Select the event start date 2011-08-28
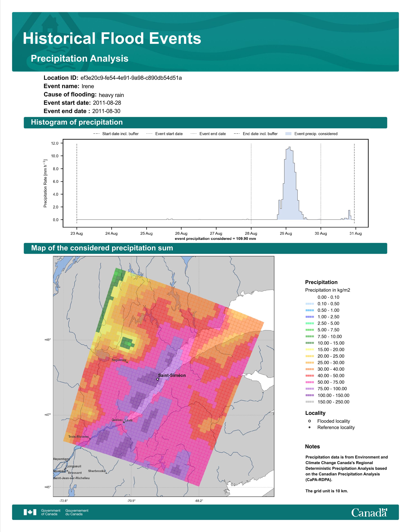 click(x=107, y=103)
